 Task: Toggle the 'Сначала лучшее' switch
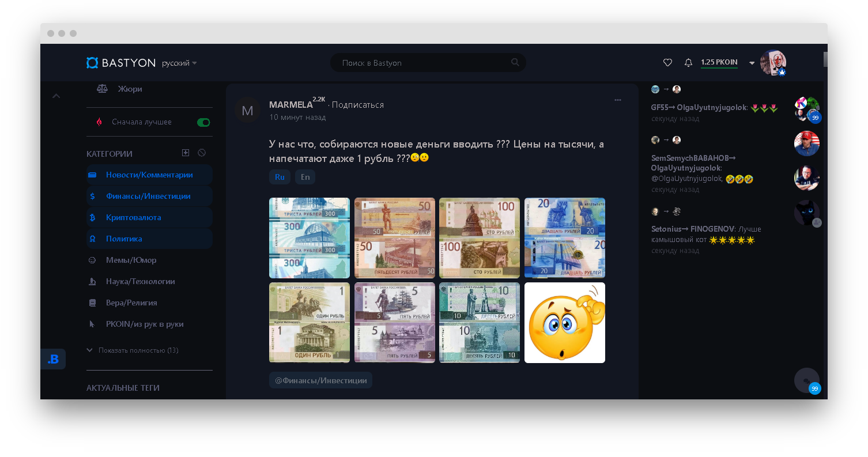203,122
